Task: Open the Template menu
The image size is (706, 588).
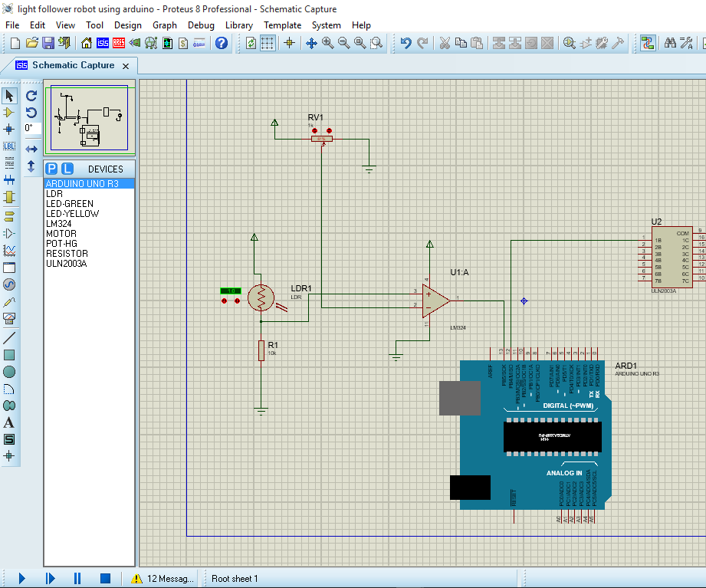Action: click(x=282, y=25)
